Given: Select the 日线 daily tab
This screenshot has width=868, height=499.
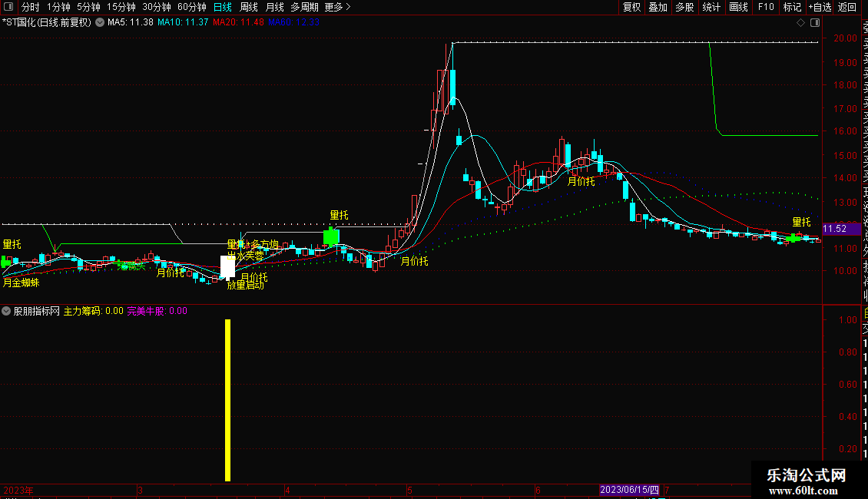Looking at the screenshot, I should [x=223, y=7].
